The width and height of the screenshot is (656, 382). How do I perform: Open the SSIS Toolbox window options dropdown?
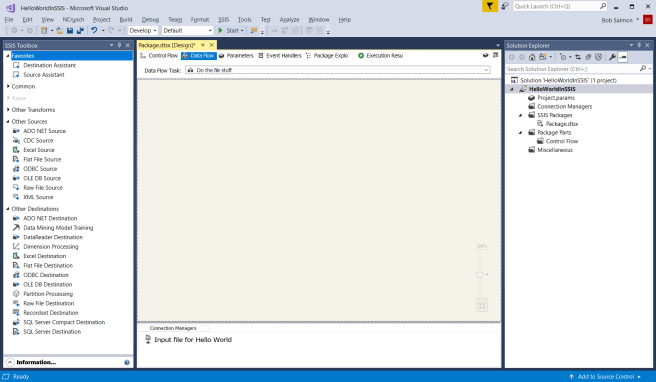(x=112, y=45)
